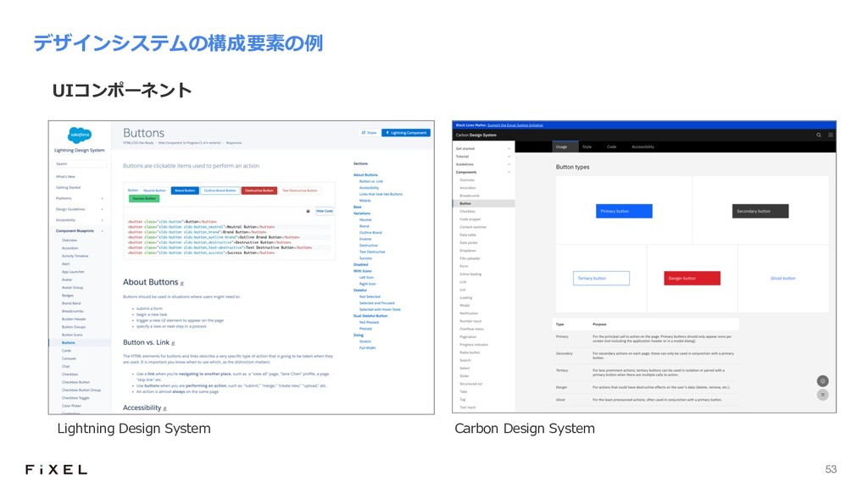Click the Carbon Design System header title

point(476,135)
